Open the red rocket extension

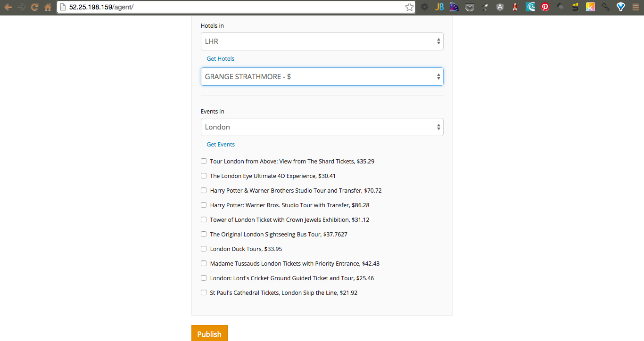click(x=515, y=7)
